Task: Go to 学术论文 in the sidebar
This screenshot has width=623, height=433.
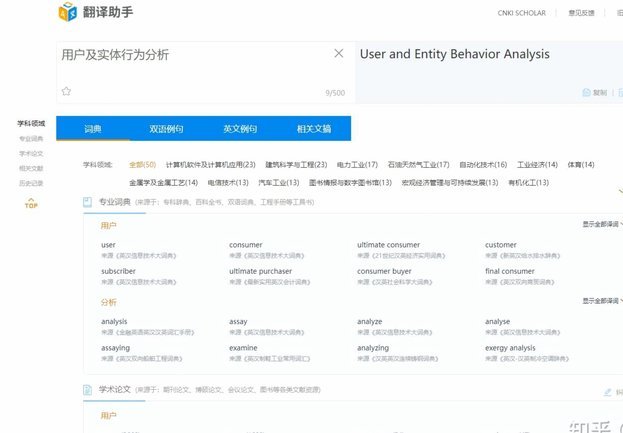Action: [x=31, y=154]
